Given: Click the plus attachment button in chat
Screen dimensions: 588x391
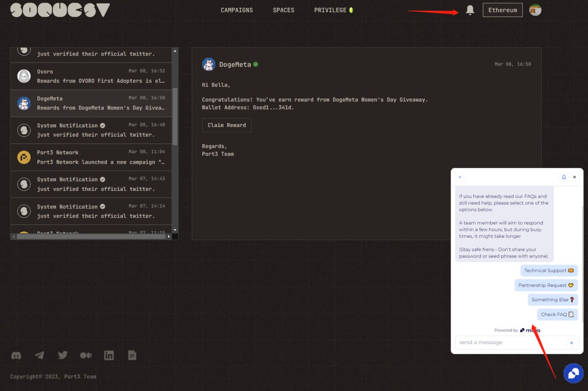Looking at the screenshot, I should coord(571,342).
